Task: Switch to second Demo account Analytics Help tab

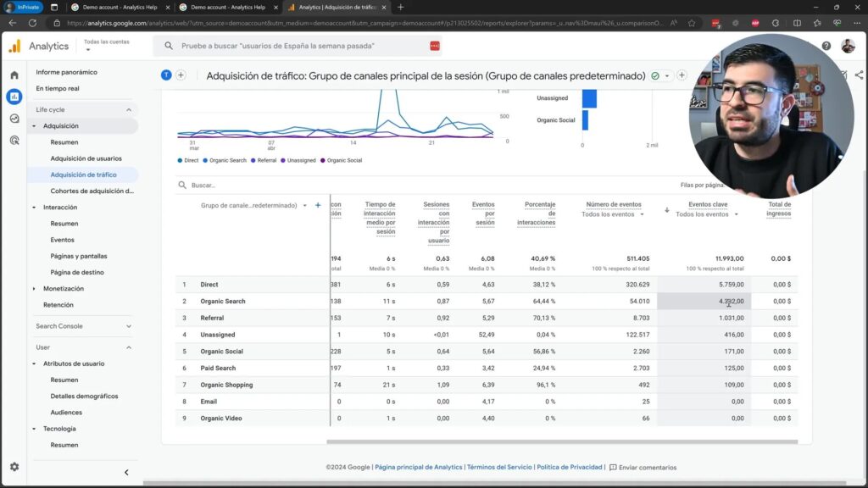Action: (x=227, y=7)
